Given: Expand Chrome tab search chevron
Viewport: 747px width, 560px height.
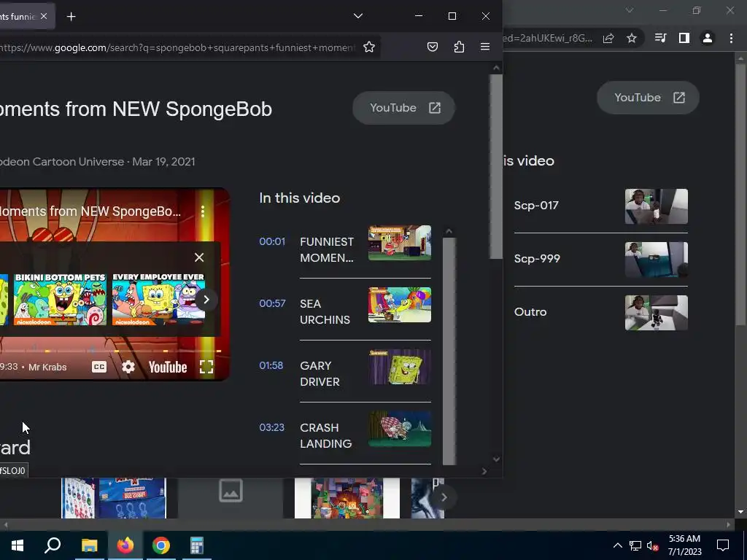Looking at the screenshot, I should [x=630, y=10].
